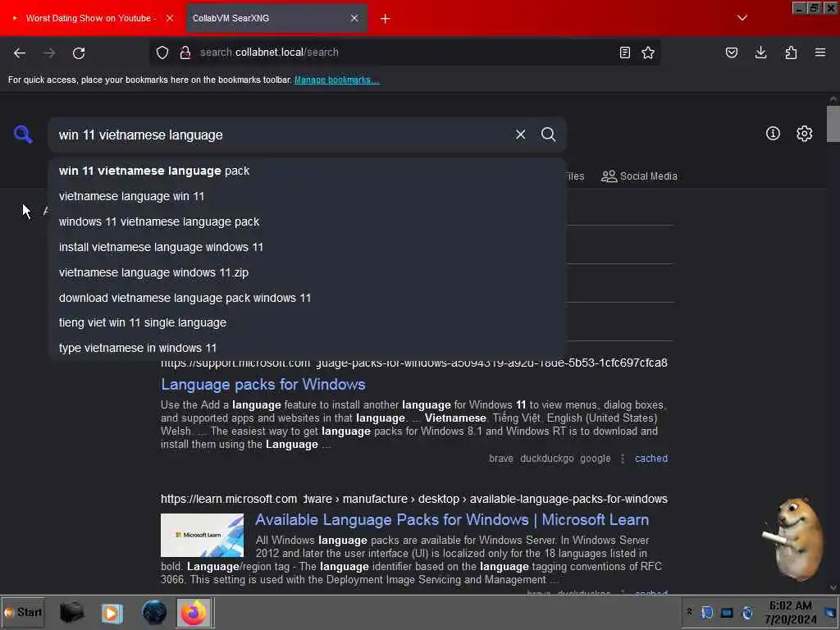This screenshot has height=630, width=840.
Task: Close the CollabVM SearXNG tab
Action: 354,18
